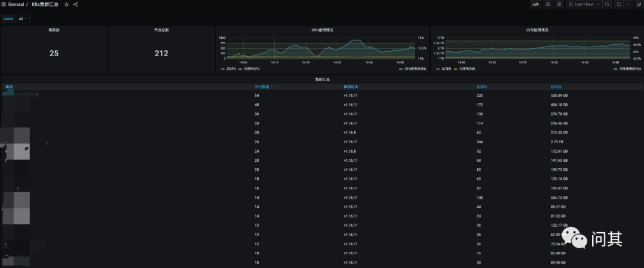The height and width of the screenshot is (268, 644).
Task: Click the Add panel icon
Action: coord(535,4)
